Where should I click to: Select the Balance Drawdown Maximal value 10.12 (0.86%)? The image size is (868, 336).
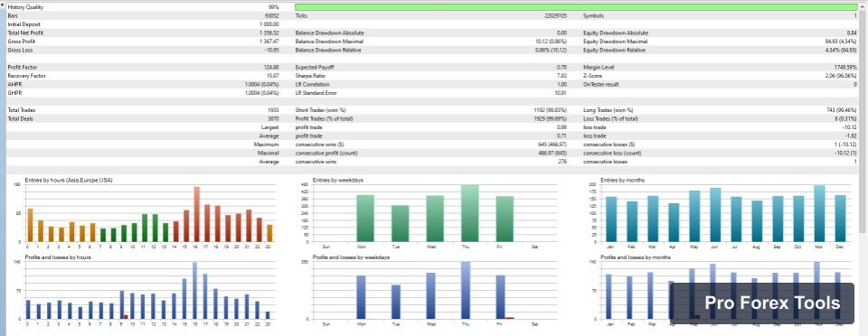click(552, 42)
